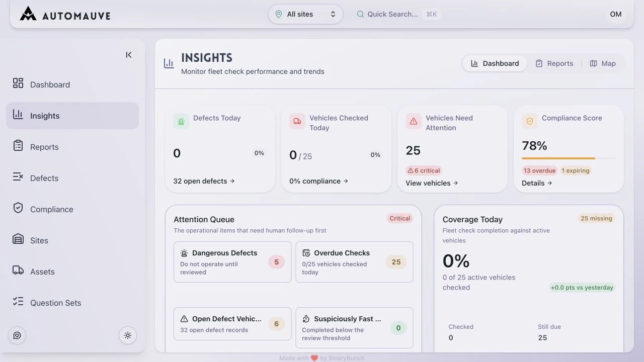Image resolution: width=644 pixels, height=362 pixels.
Task: Click the Overdue Checks calendar-clock icon
Action: tap(306, 253)
